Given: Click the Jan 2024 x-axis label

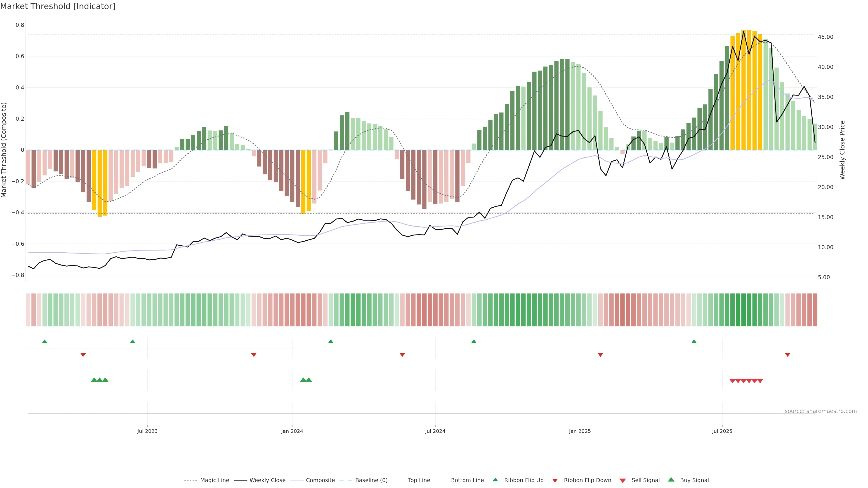Looking at the screenshot, I should pos(292,431).
